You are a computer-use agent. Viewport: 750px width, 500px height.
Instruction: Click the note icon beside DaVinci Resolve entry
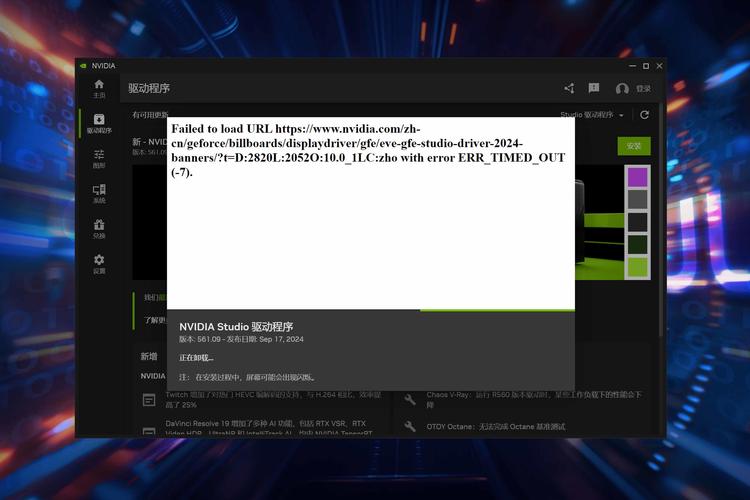(149, 430)
